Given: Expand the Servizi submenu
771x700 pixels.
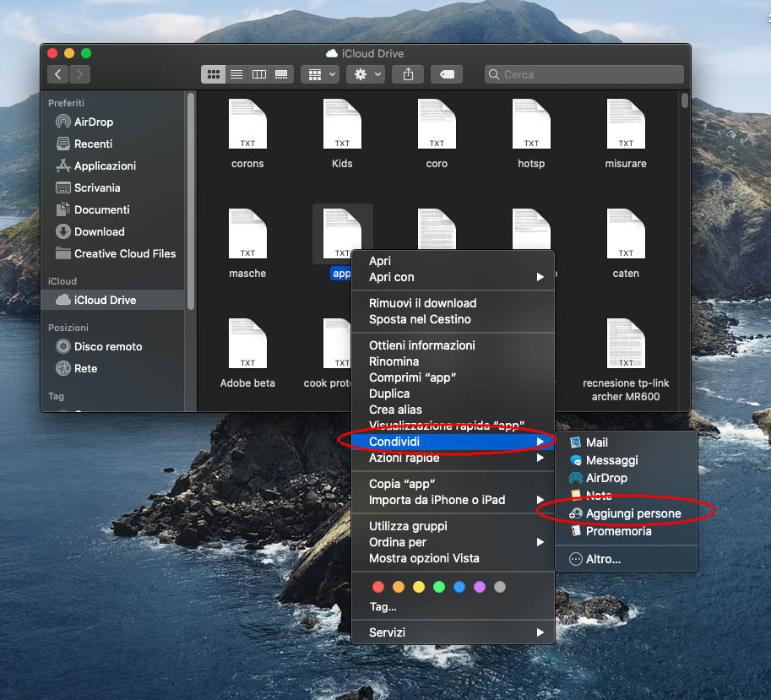Looking at the screenshot, I should [453, 632].
